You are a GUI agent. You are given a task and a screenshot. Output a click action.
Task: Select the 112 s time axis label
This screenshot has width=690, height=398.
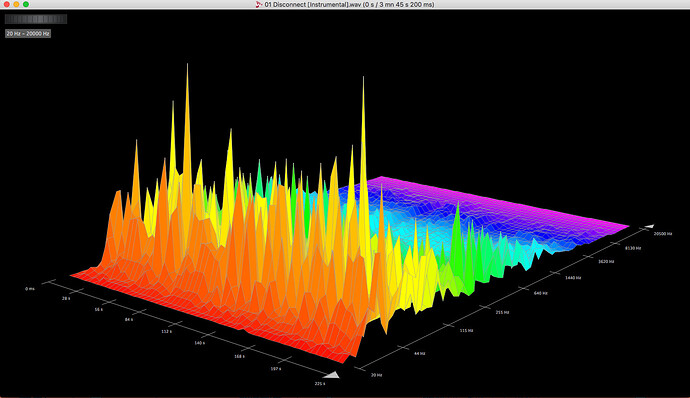point(166,332)
